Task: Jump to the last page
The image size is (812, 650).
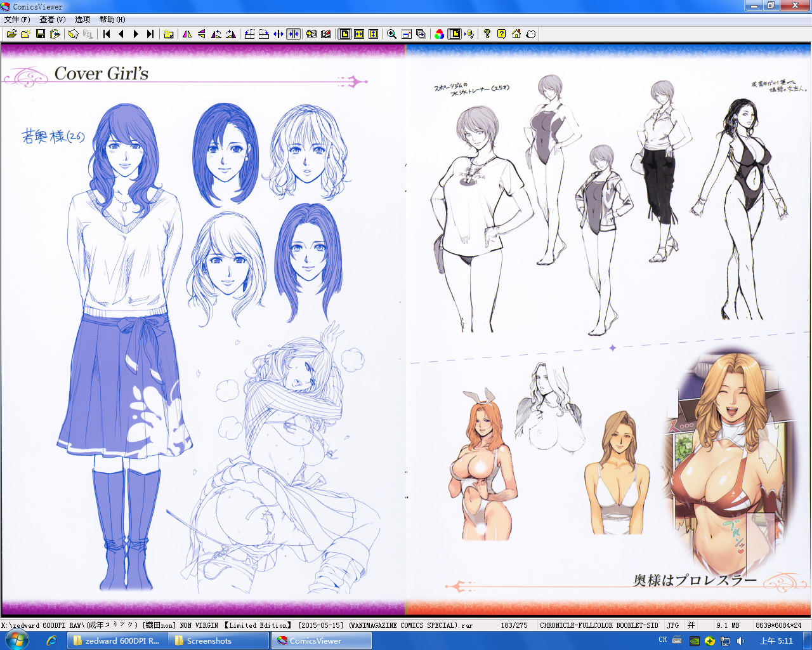Action: 150,34
